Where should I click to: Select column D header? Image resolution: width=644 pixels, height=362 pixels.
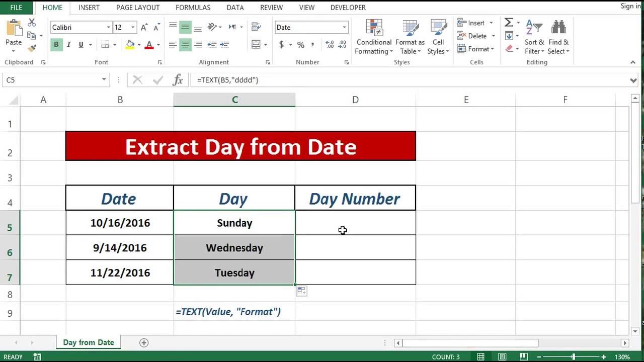(x=355, y=100)
